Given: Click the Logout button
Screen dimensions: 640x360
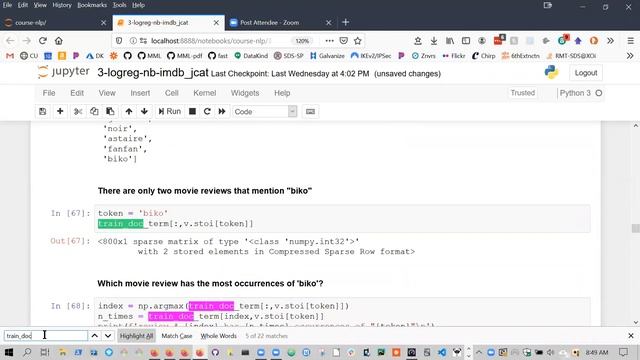Looking at the screenshot, I should (x=586, y=73).
